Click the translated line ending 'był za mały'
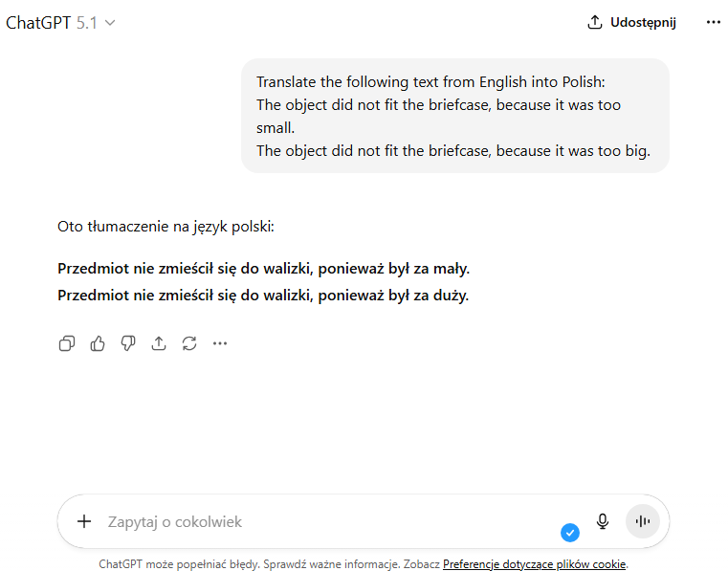Screen dimensions: 728x571 click(x=263, y=269)
